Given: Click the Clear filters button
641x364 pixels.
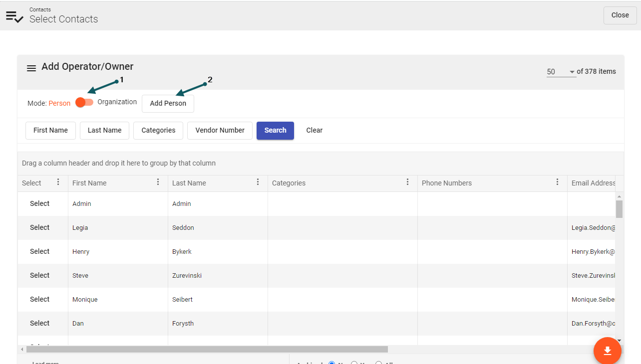Looking at the screenshot, I should pyautogui.click(x=314, y=131).
